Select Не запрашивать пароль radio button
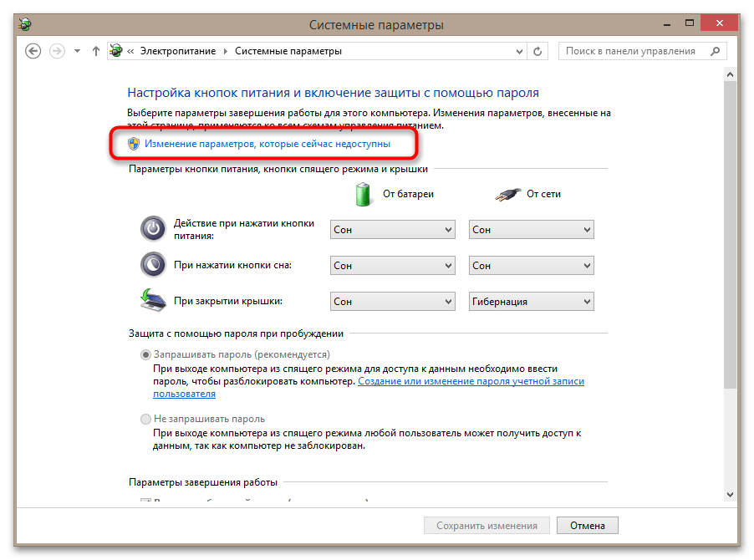The image size is (754, 560). (145, 419)
